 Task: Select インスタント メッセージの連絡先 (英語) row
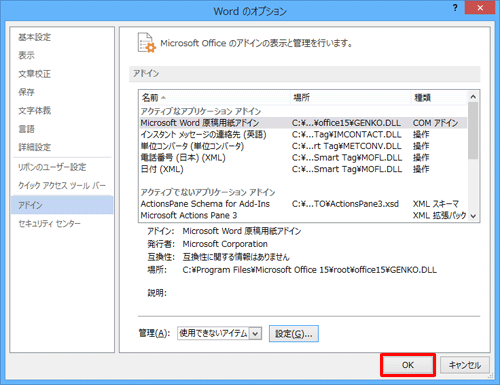(303, 135)
